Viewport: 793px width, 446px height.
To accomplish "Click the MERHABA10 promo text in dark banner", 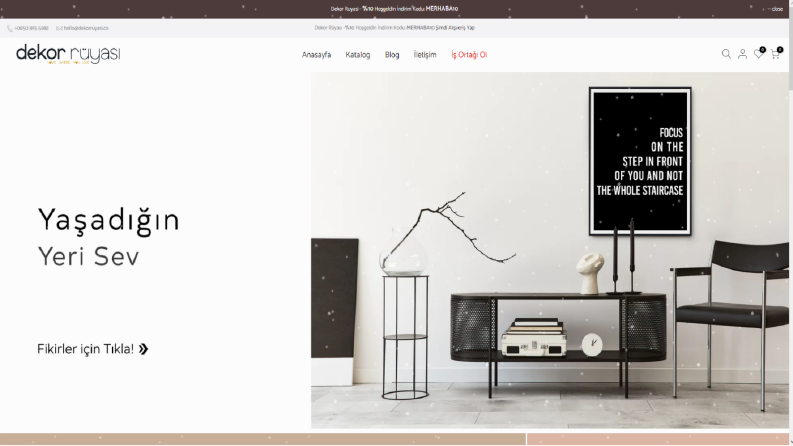I will [x=442, y=9].
